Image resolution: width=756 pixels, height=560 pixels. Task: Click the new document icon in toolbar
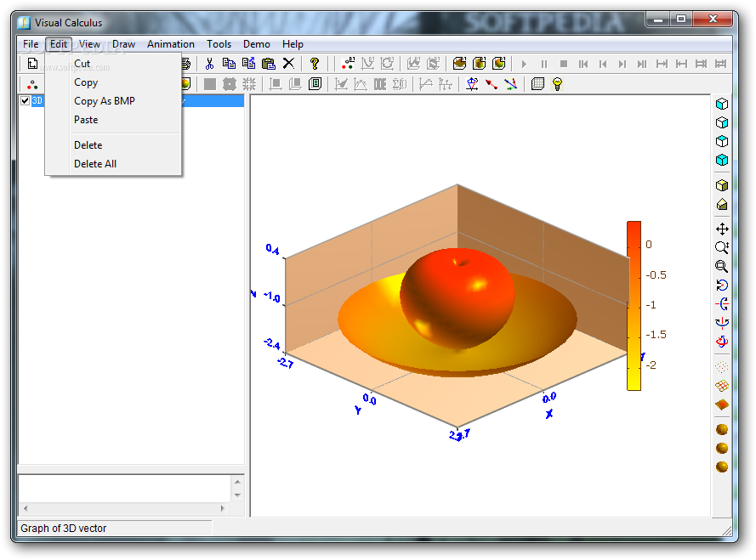click(x=32, y=64)
